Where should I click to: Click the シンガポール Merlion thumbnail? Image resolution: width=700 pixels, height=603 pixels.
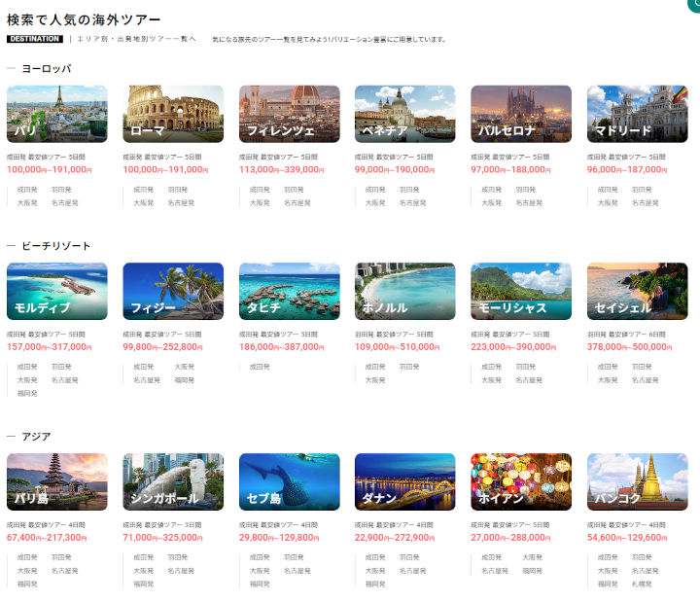click(173, 481)
